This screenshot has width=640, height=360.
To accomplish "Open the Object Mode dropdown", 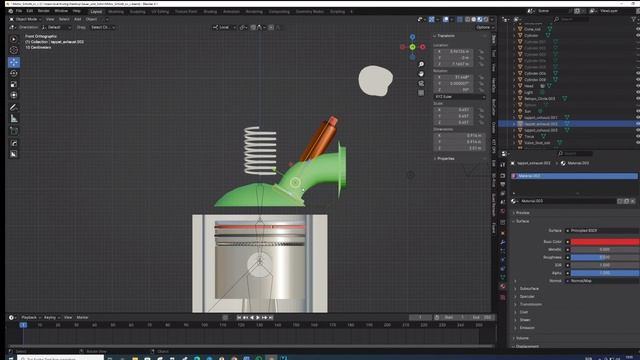I will tap(25, 19).
